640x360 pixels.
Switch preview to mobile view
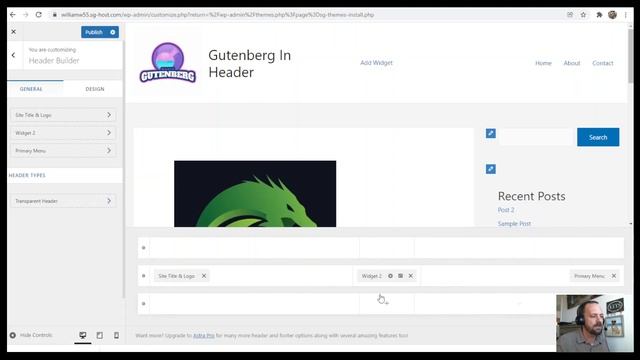(116, 335)
